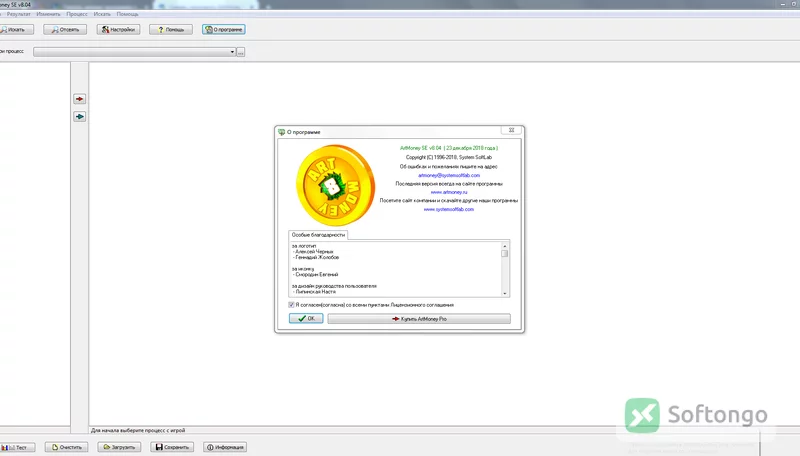Screen dimensions: 800x456
Task: Click the ellipsis button beside the process dropdown
Action: 240,52
